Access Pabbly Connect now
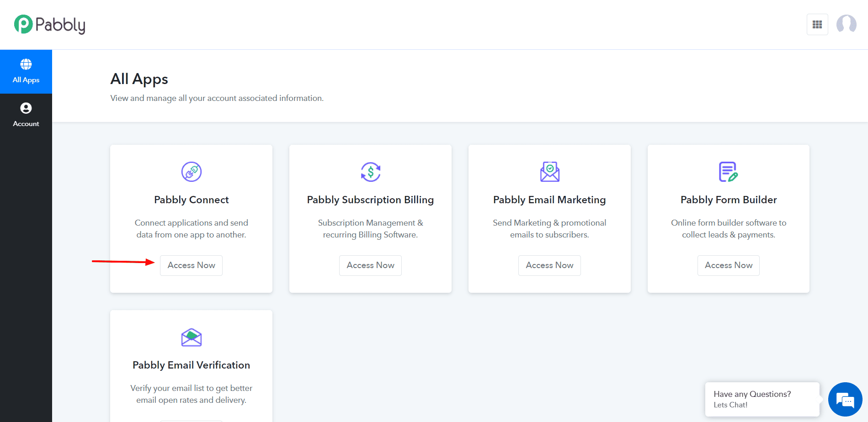This screenshot has height=422, width=868. click(x=192, y=265)
